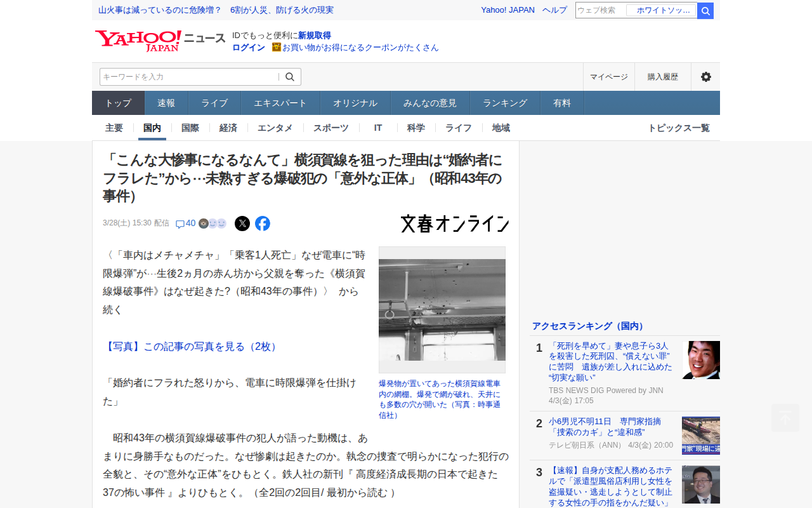Open 『高度経済成長期の日本で起きた book link
This screenshot has height=508, width=812.
(x=300, y=483)
